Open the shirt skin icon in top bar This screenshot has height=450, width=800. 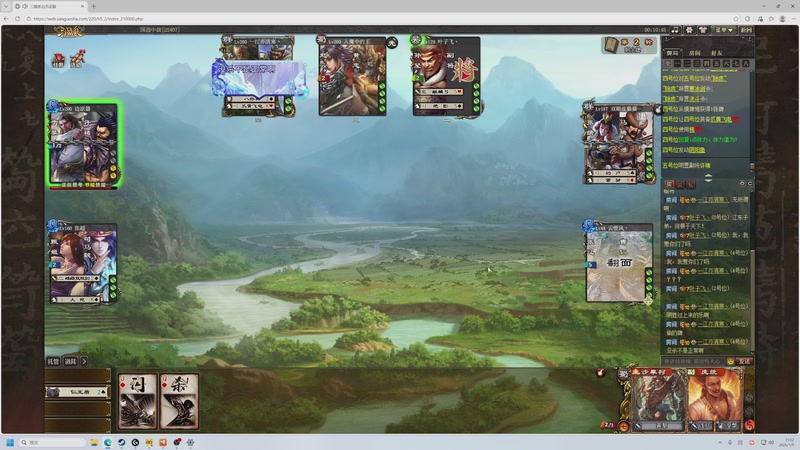(703, 30)
